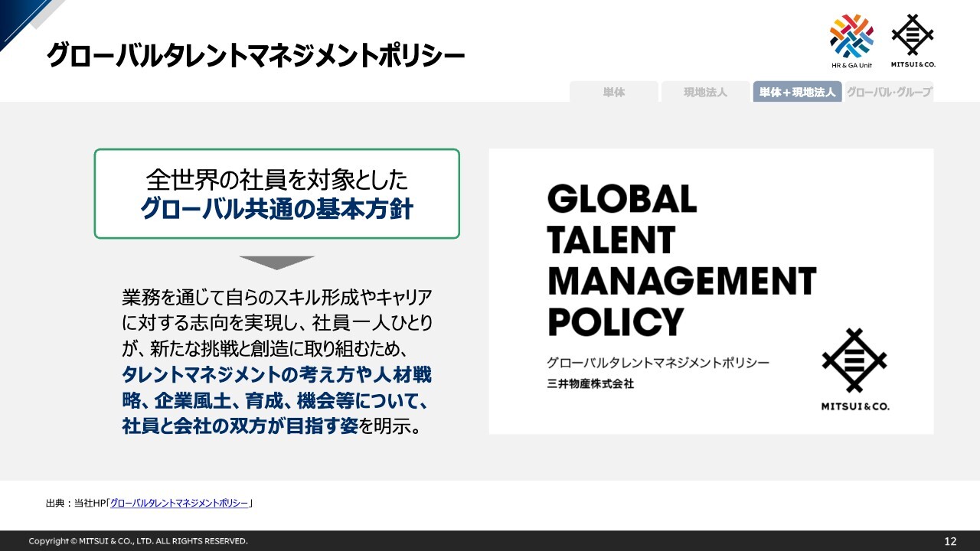Image resolution: width=980 pixels, height=551 pixels.
Task: Click the bold blue 社員と会社の双方が目指す姿 text
Action: [240, 426]
